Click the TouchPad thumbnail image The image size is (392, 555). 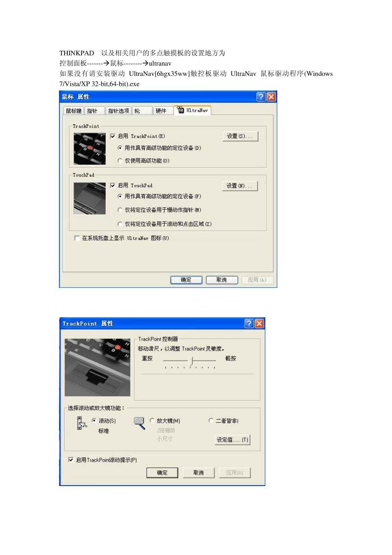(x=90, y=198)
